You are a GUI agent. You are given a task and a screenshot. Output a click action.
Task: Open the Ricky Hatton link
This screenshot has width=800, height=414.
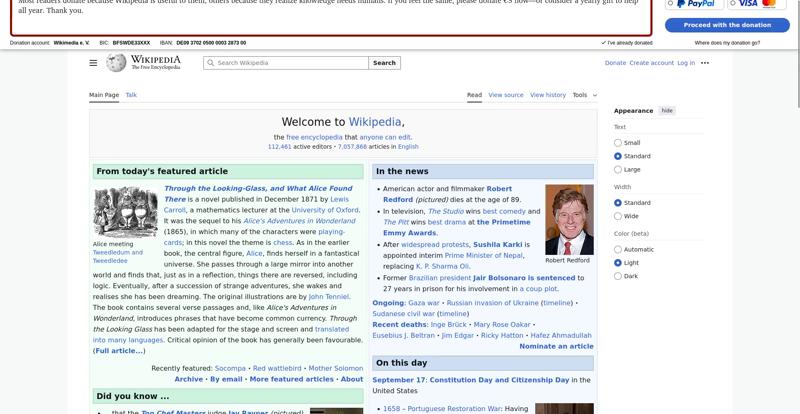502,335
